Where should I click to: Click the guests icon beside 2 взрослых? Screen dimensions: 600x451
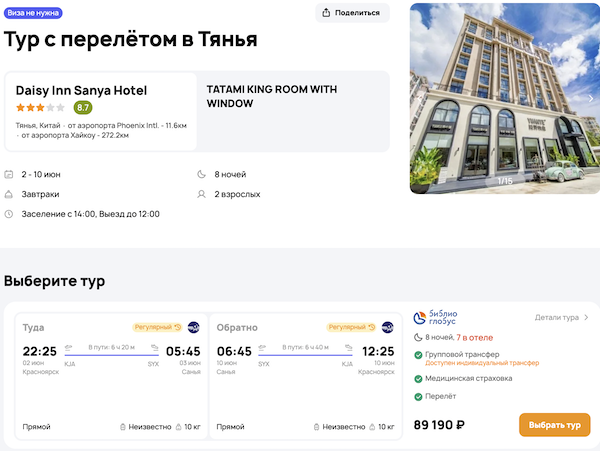(204, 194)
